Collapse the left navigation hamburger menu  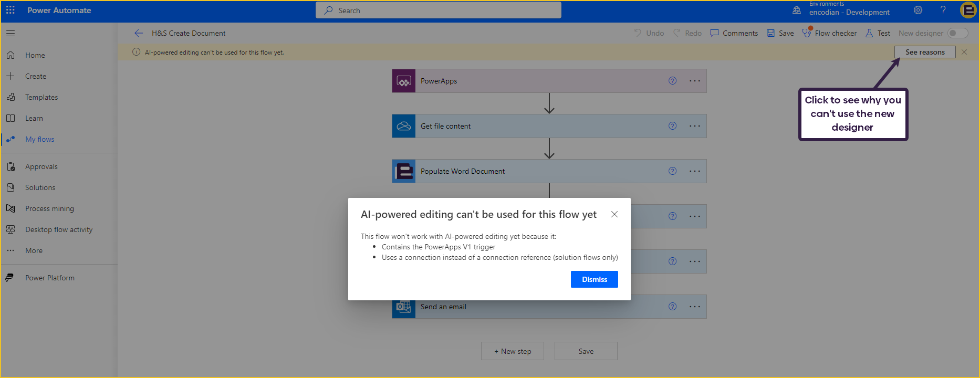pyautogui.click(x=11, y=33)
